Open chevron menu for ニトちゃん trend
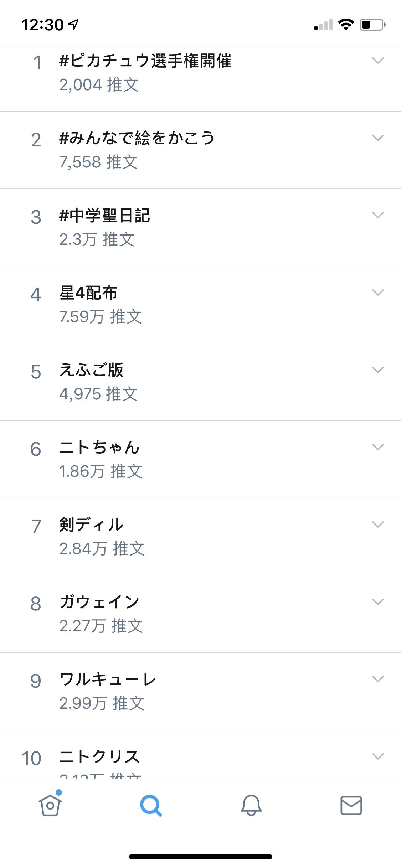Viewport: 401px width, 868px height. tap(378, 447)
